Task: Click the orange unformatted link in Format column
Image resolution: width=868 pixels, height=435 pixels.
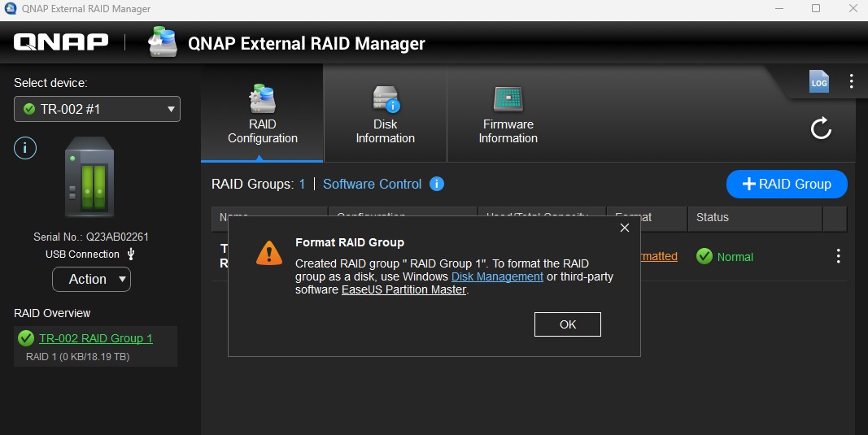Action: (659, 256)
